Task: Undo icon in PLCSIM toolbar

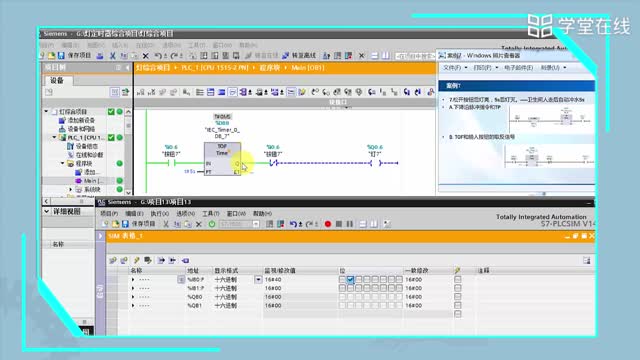Action: [x=293, y=224]
